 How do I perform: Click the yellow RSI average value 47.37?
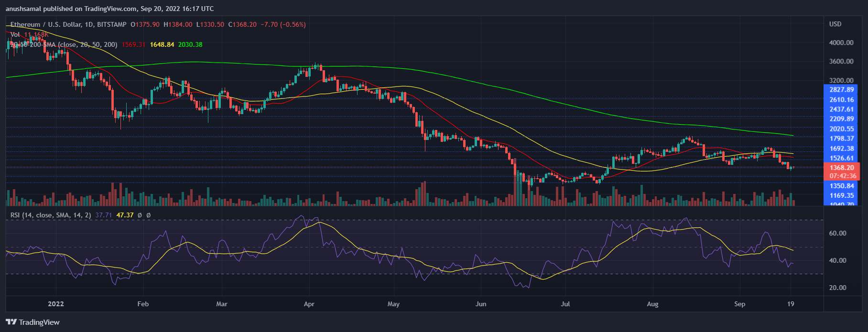pos(125,215)
